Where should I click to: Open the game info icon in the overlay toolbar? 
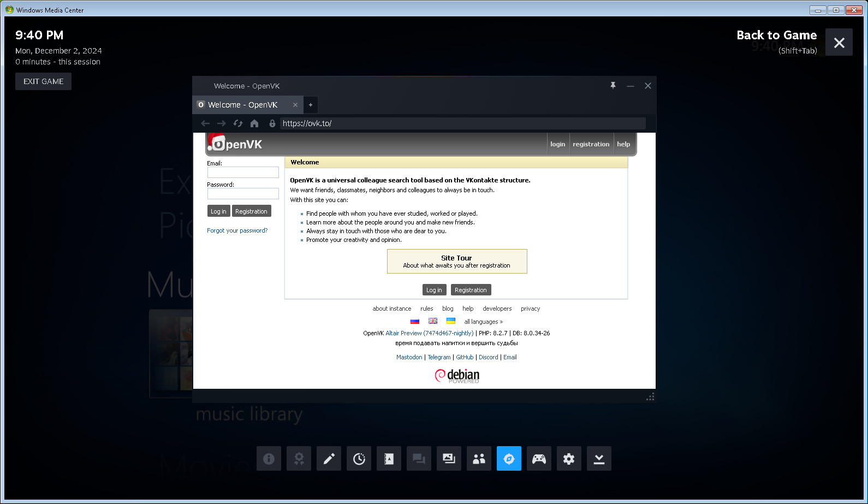[269, 459]
